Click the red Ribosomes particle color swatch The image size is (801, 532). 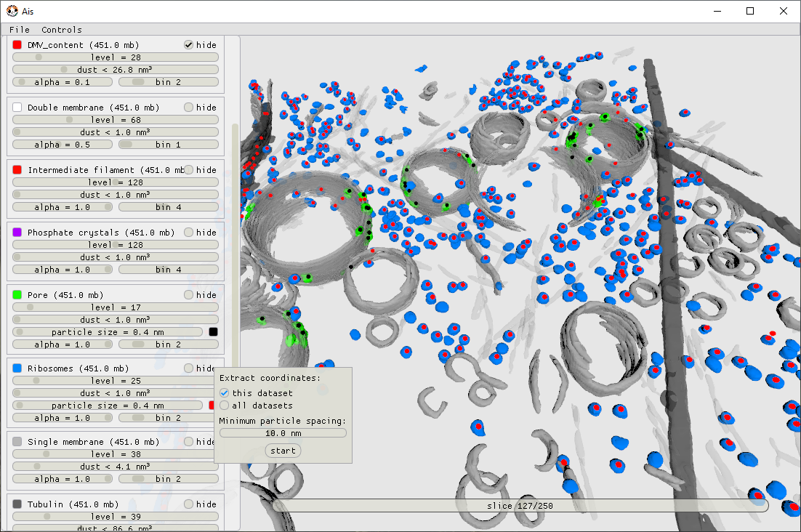tap(212, 406)
